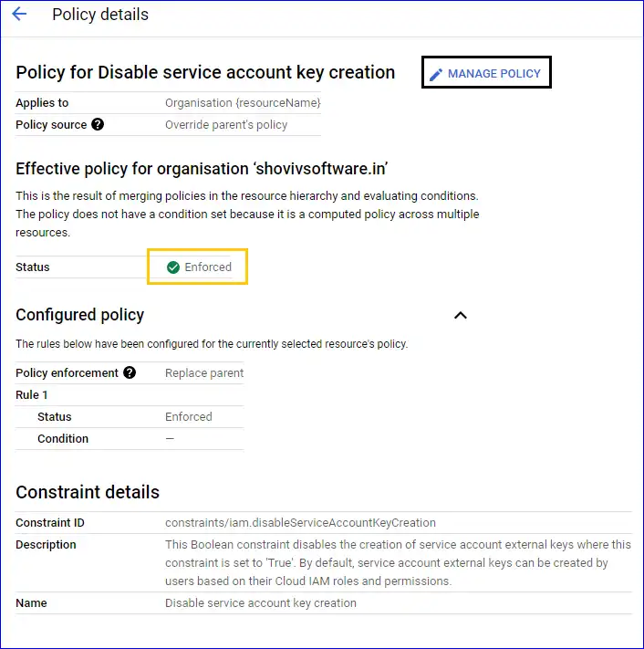Click the 'Replace parent' enforcement value
The image size is (644, 649).
(x=204, y=373)
